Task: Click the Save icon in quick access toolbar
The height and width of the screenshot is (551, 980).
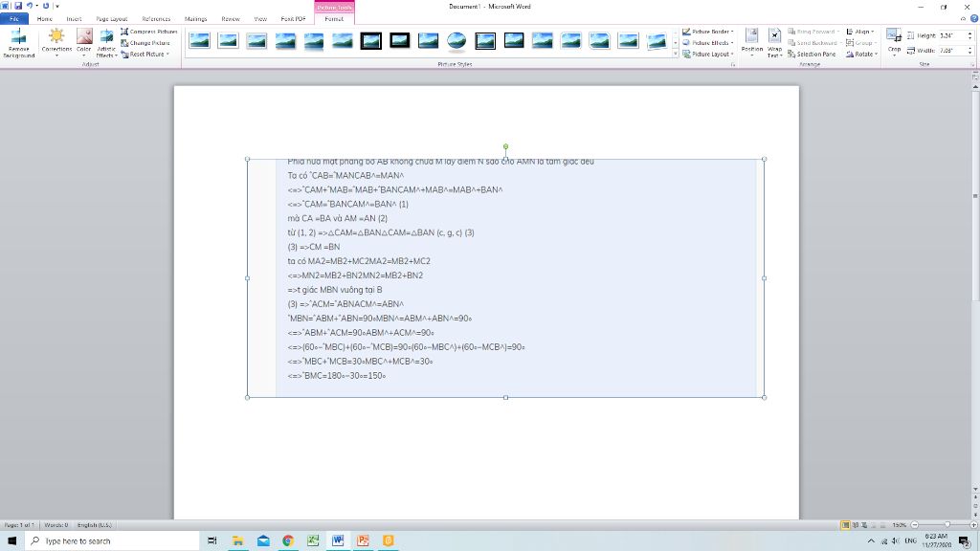Action: click(x=18, y=6)
